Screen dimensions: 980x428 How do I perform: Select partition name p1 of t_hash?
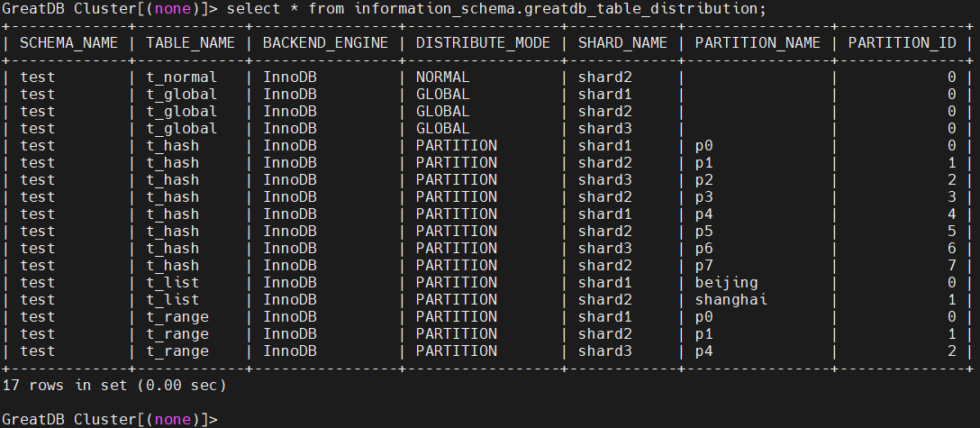703,163
